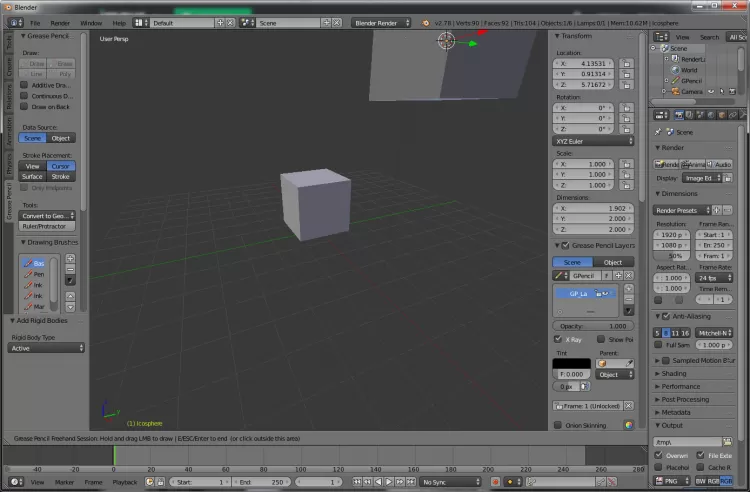
Task: Click the black Tint color swatch
Action: tap(572, 363)
